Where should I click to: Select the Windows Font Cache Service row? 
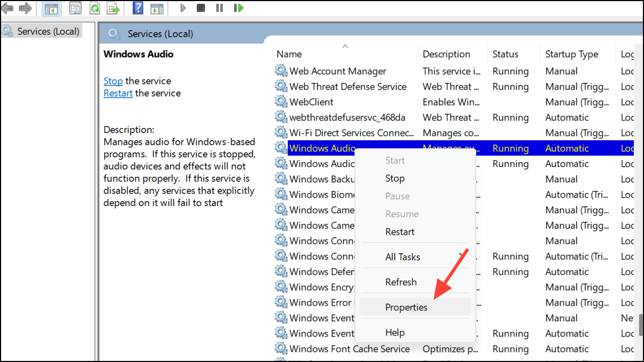click(x=349, y=349)
